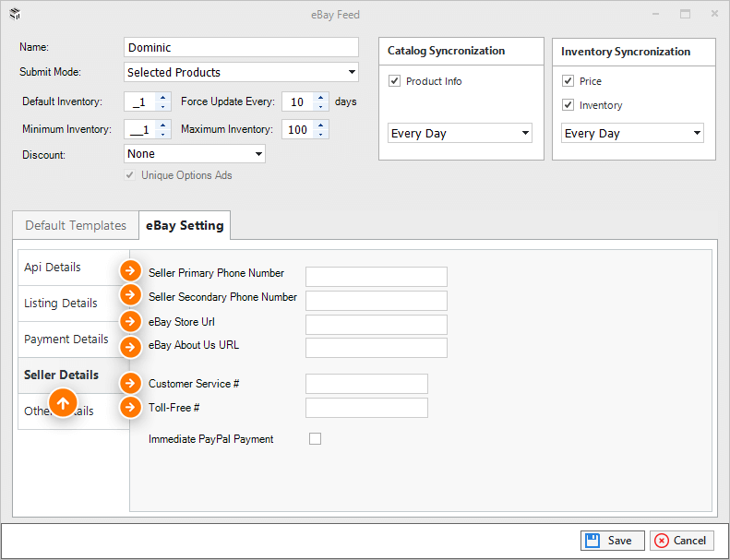Decrease Maximum Inventory value
730x560 pixels.
(x=321, y=134)
